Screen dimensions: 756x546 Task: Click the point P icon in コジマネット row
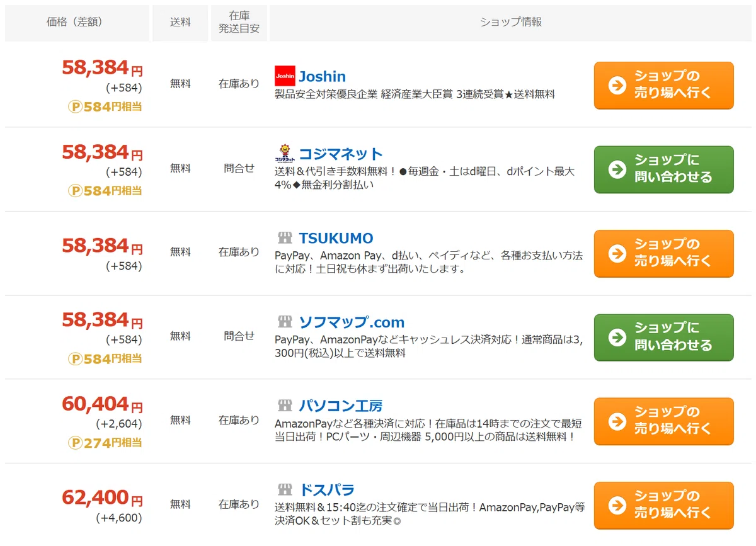tap(75, 190)
